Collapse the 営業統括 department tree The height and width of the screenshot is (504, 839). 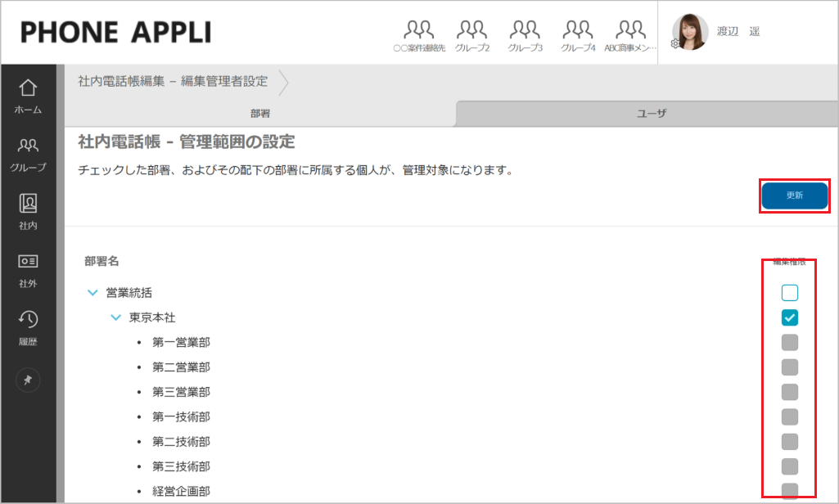click(92, 293)
